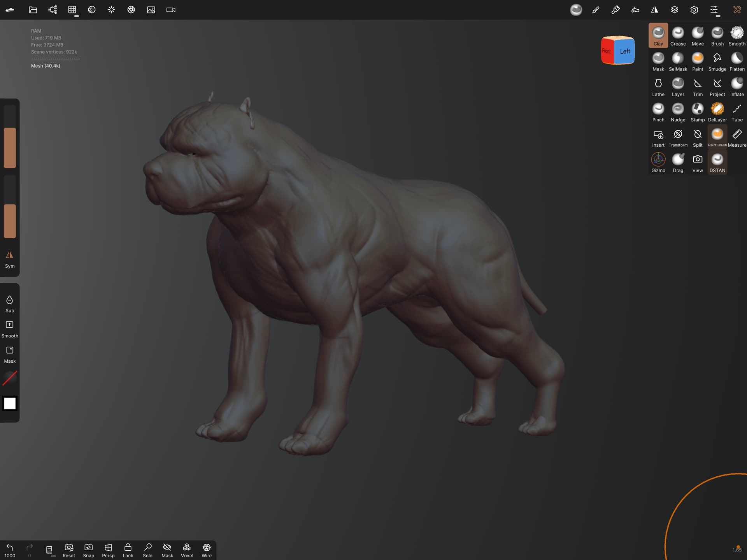747x560 pixels.
Task: Open the lighting sun menu
Action: (x=111, y=10)
